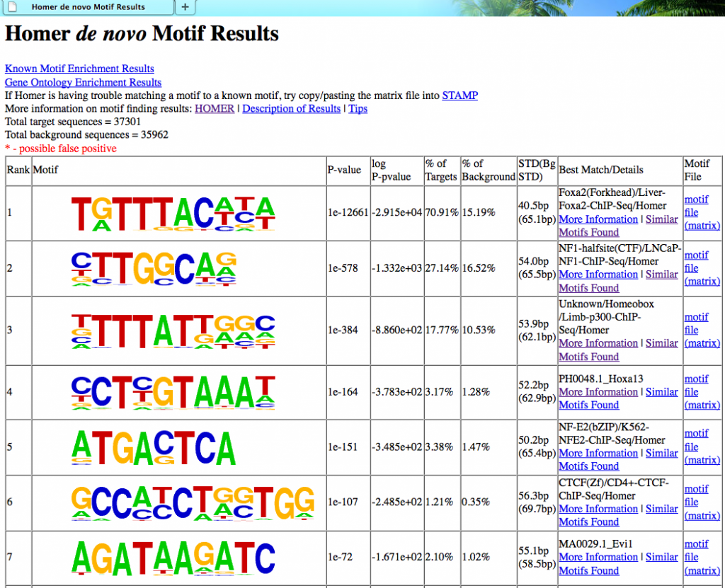
Task: Click the STAMP hyperlink
Action: tap(459, 96)
